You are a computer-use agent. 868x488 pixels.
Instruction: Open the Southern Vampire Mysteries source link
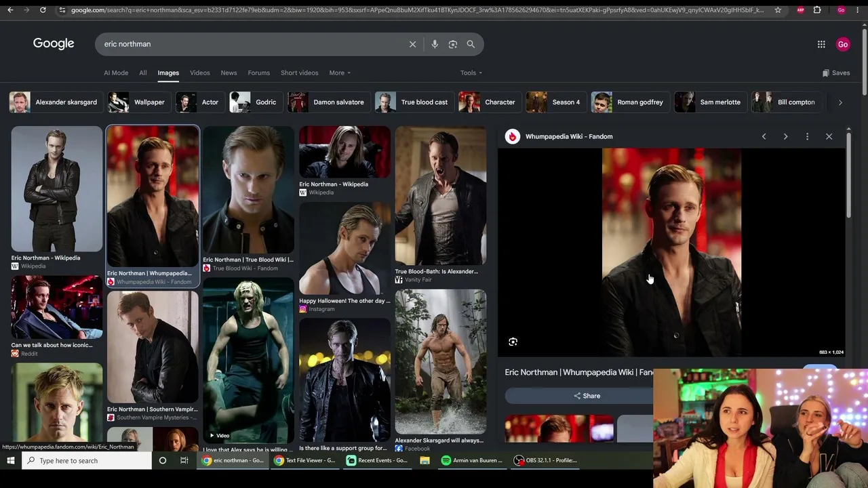[157, 418]
